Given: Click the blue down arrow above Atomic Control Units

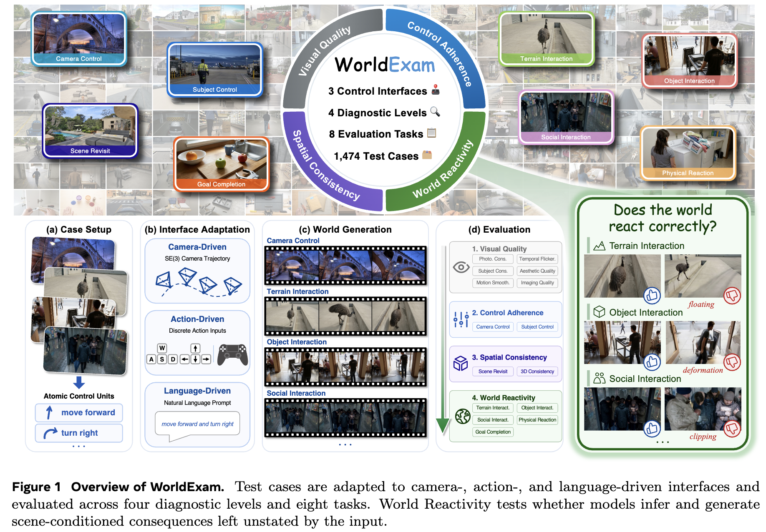Looking at the screenshot, I should point(79,382).
